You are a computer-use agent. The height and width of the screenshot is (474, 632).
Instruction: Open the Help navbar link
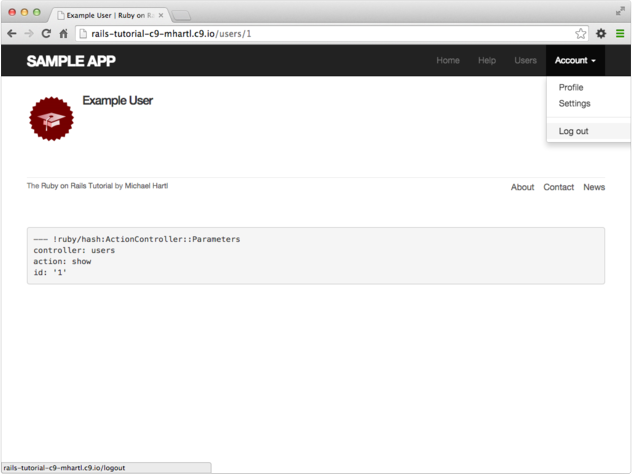tap(487, 60)
